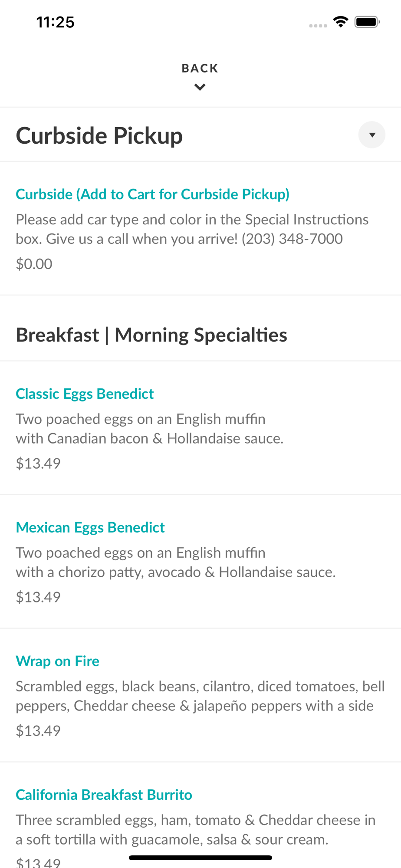
Task: Tap the $0.00 curbside price
Action: 34,264
